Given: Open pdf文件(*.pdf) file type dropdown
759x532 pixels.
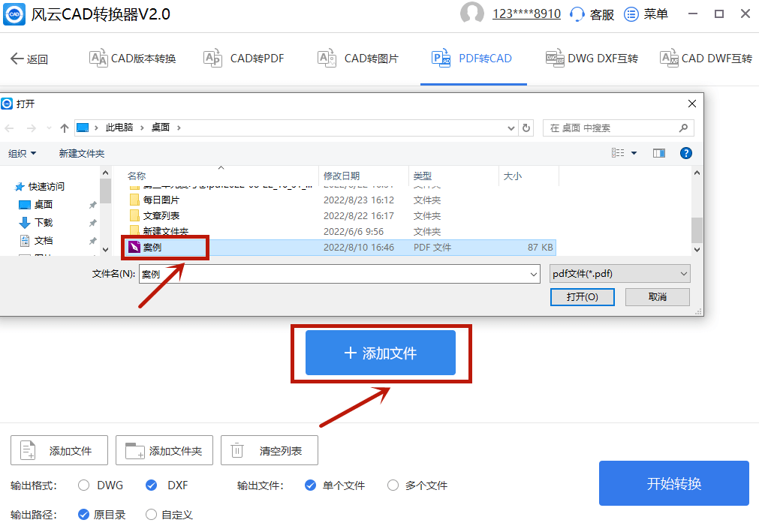Looking at the screenshot, I should coord(619,274).
